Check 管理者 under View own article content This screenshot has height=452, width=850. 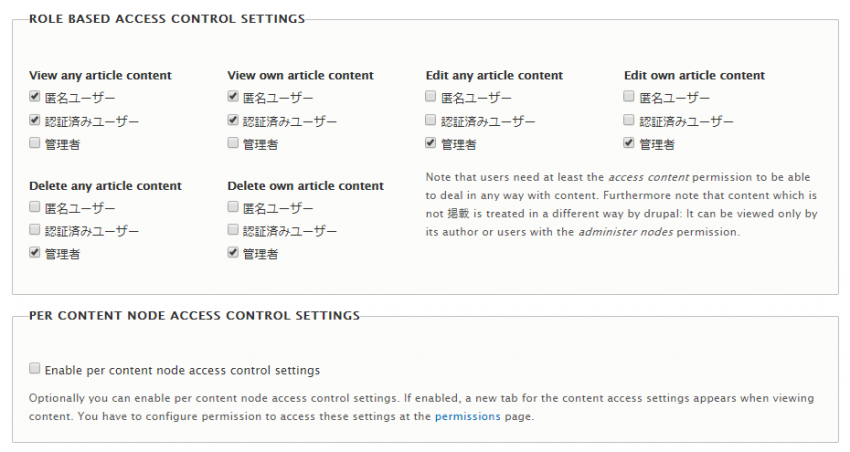233,143
